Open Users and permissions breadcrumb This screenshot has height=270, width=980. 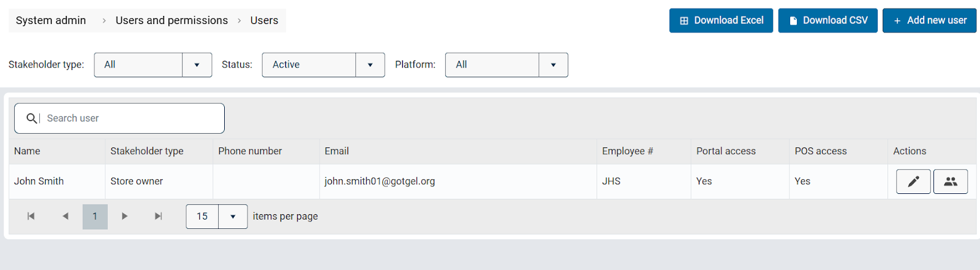pyautogui.click(x=171, y=20)
